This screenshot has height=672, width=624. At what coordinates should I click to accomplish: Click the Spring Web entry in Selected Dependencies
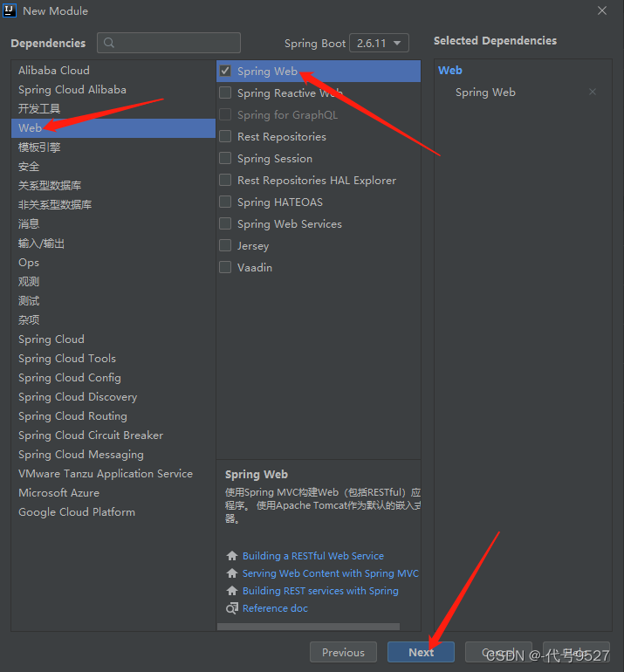[485, 93]
